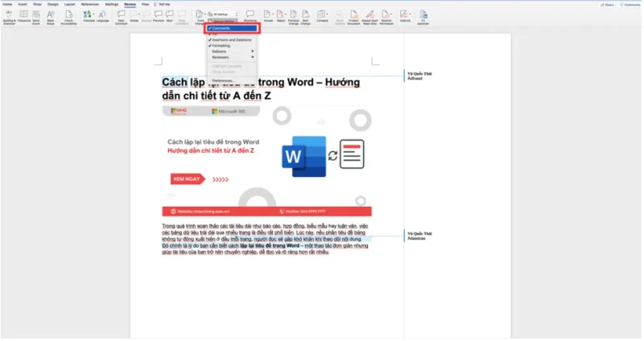Image resolution: width=644 pixels, height=341 pixels.
Task: Open the Delete comment dropdown arrow
Action: [x=139, y=14]
